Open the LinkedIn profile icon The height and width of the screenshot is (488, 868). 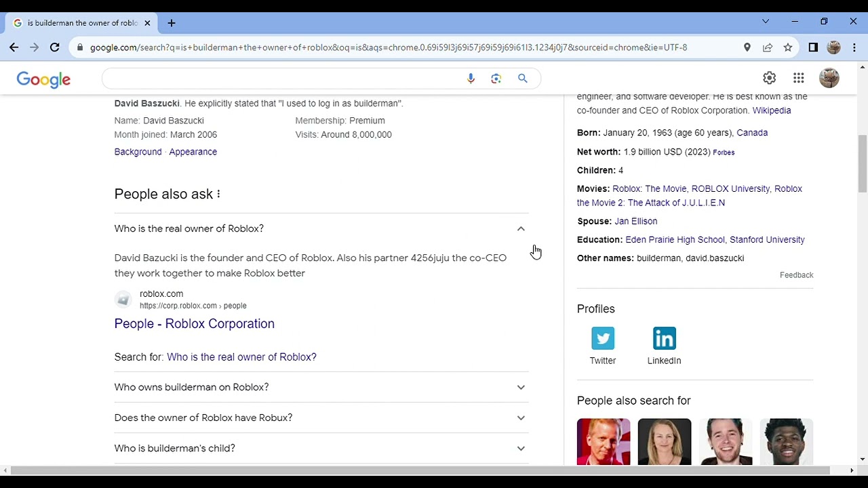[x=665, y=338]
